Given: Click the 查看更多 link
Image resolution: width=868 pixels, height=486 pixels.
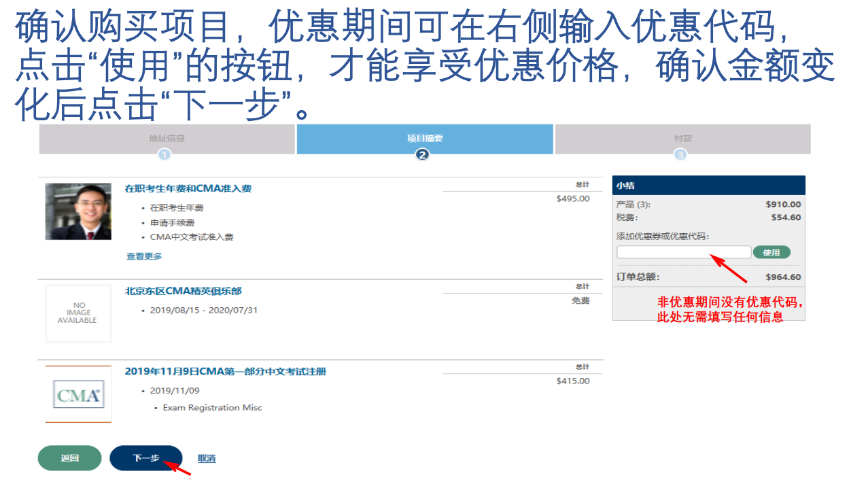Looking at the screenshot, I should point(143,256).
